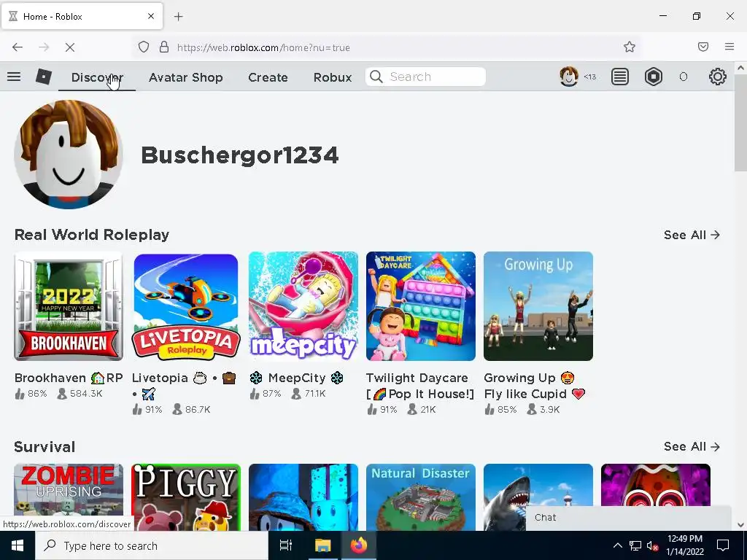Click Growing Up's player count icon
This screenshot has height=560, width=747.
(532, 409)
